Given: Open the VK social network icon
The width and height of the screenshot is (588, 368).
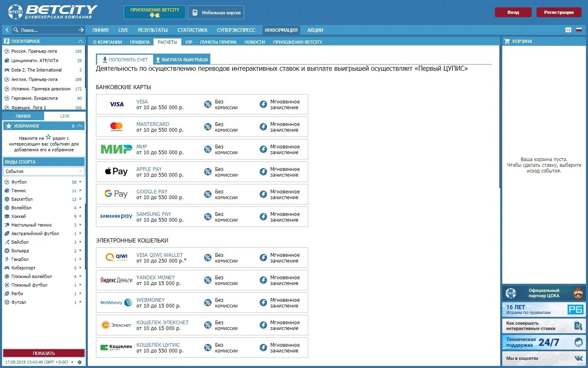Looking at the screenshot, I should click(x=579, y=358).
